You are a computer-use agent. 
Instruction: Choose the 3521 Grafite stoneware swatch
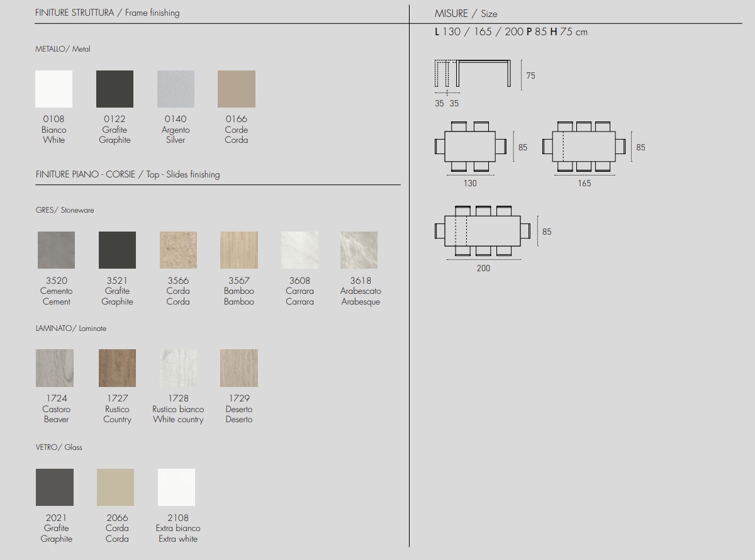(117, 250)
